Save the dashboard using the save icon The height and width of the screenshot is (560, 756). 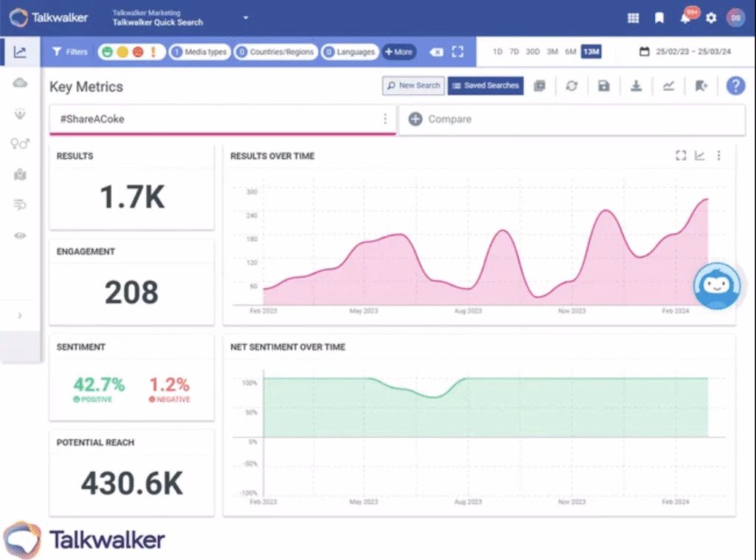point(603,86)
